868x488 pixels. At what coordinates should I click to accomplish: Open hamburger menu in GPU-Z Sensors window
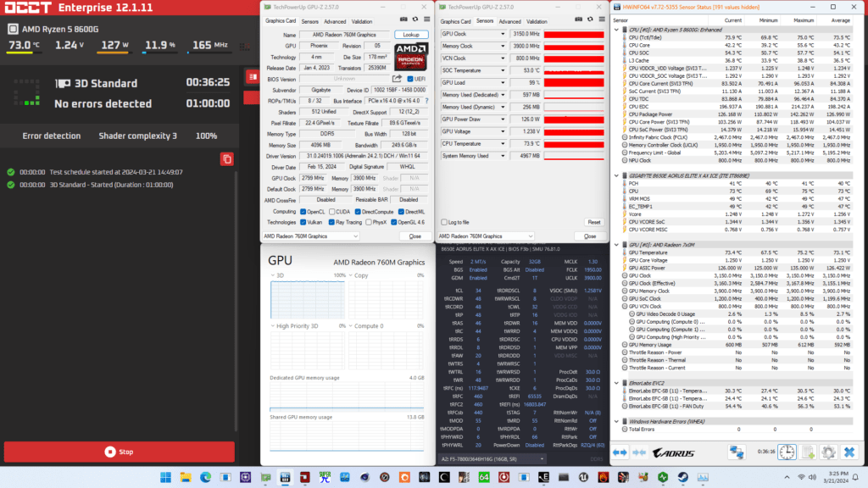(x=602, y=19)
